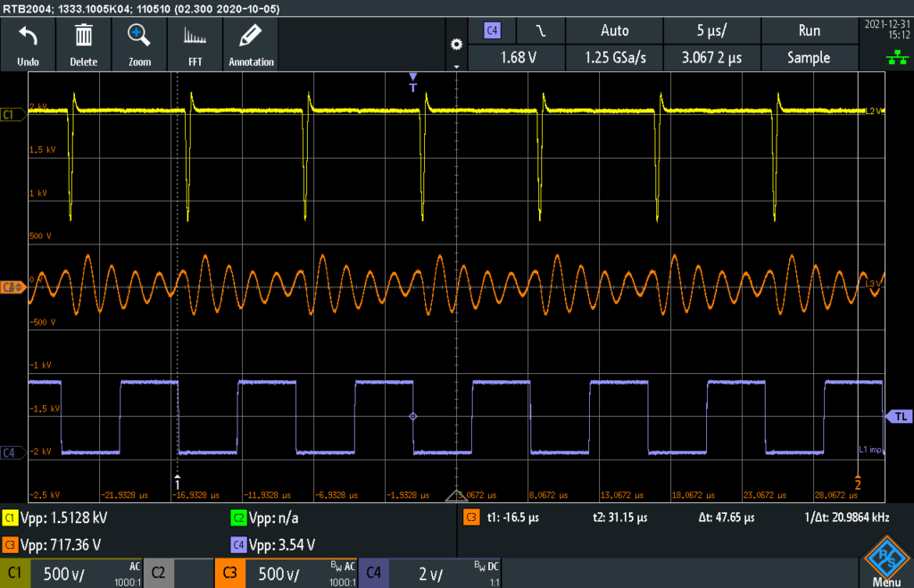Viewport: 914px width, 588px height.
Task: Edit the 3.067 2 µs horizontal position
Action: coord(711,58)
